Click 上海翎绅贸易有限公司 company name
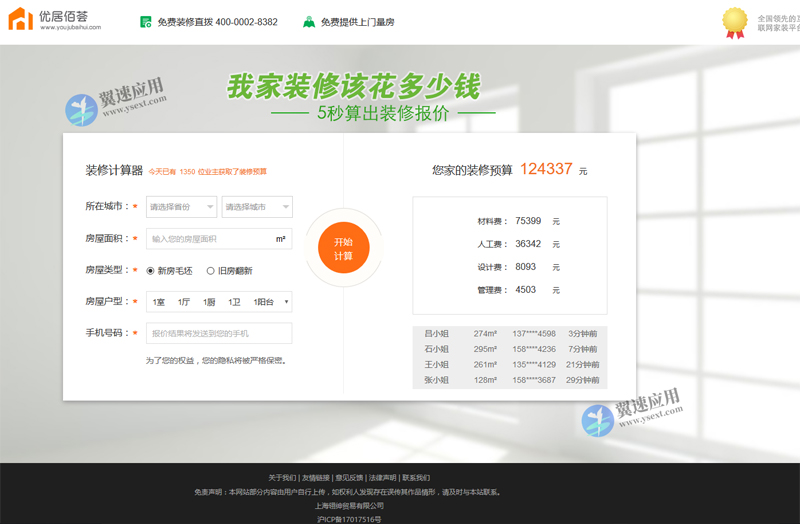Viewport: 800px width, 524px height. coord(349,506)
